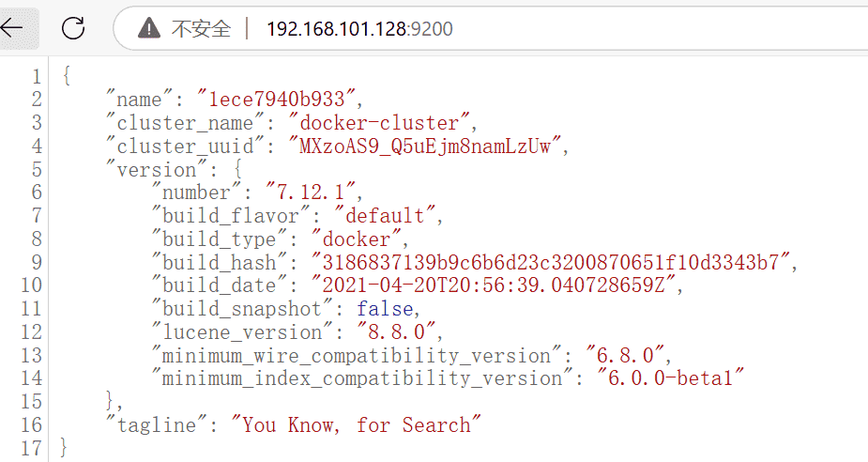Click the version number "7.12.1"

[312, 192]
